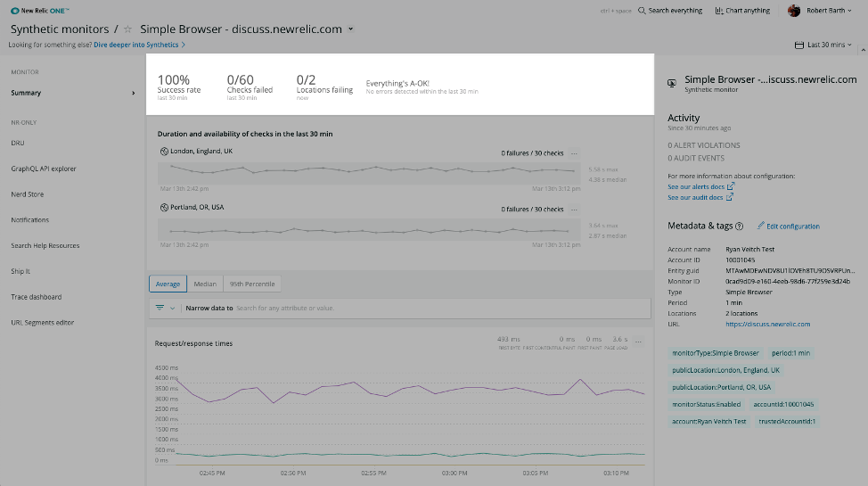
Task: Switch to the Median tab
Action: pos(205,284)
